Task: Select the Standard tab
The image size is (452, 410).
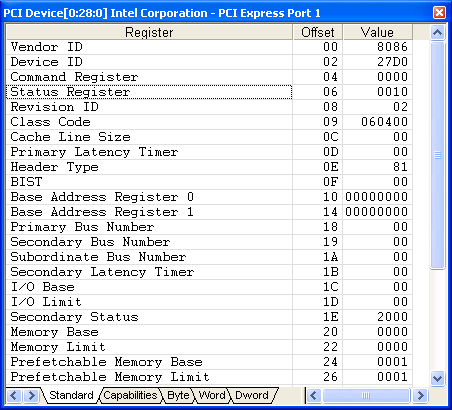Action: click(x=71, y=395)
